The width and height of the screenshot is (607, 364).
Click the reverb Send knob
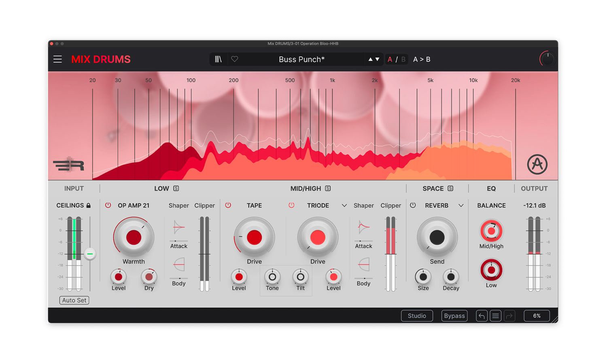[437, 237]
